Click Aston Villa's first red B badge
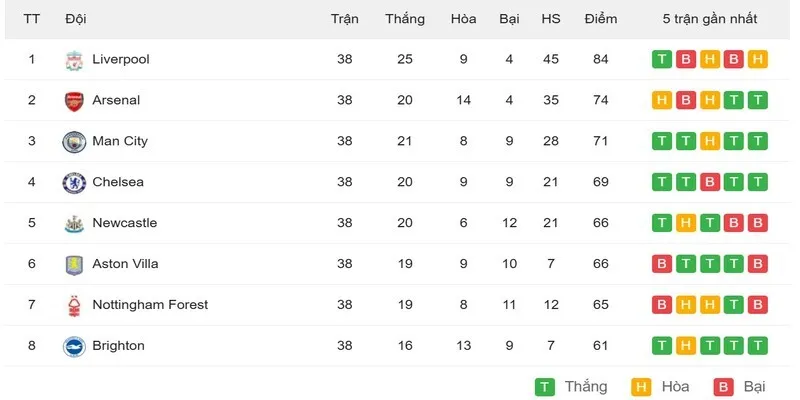The width and height of the screenshot is (800, 400). [662, 264]
